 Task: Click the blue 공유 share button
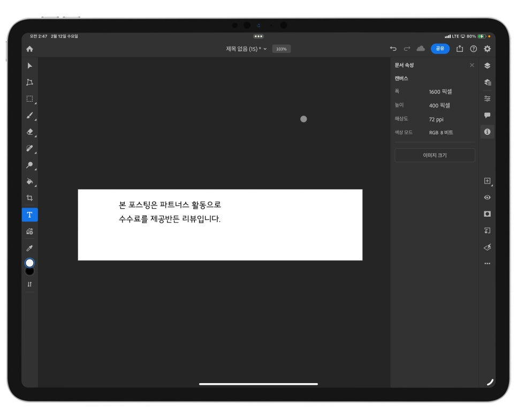(x=440, y=49)
